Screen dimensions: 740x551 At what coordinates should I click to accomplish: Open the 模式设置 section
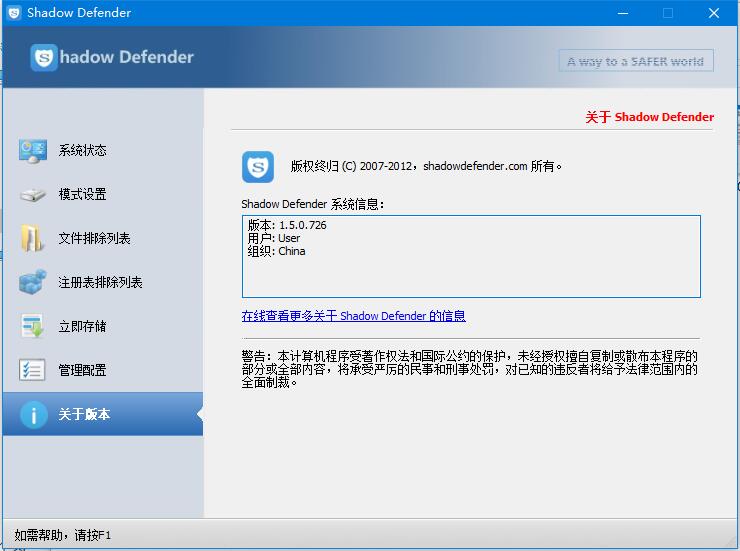tap(103, 194)
